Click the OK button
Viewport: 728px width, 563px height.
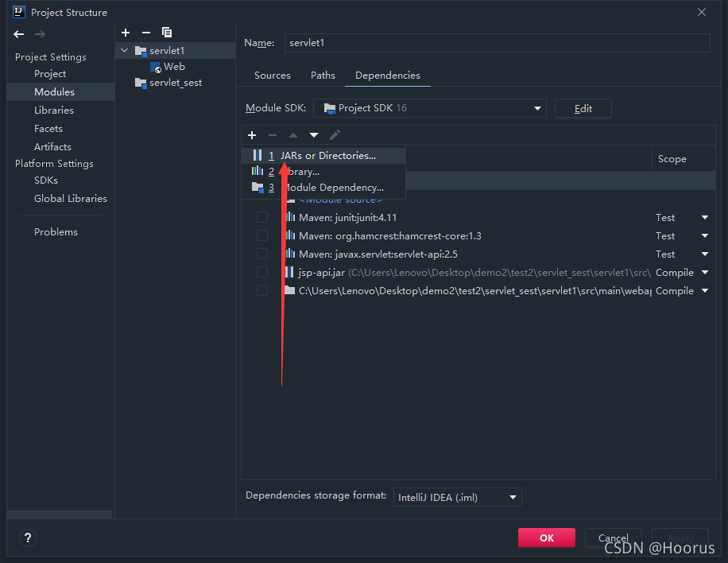[547, 538]
